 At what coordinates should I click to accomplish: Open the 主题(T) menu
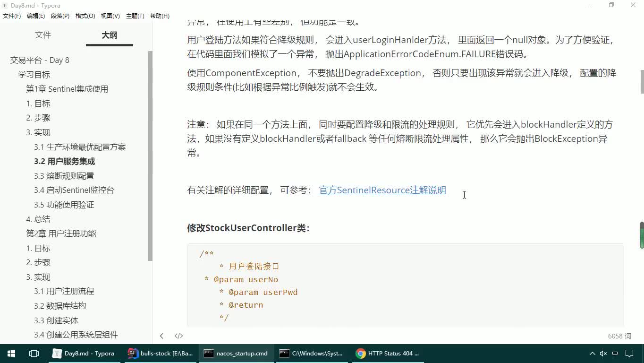point(135,16)
